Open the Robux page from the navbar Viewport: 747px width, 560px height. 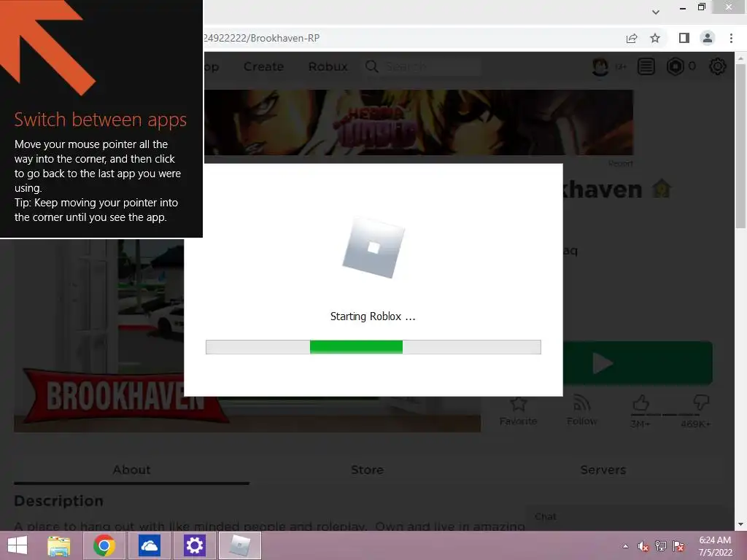point(328,66)
